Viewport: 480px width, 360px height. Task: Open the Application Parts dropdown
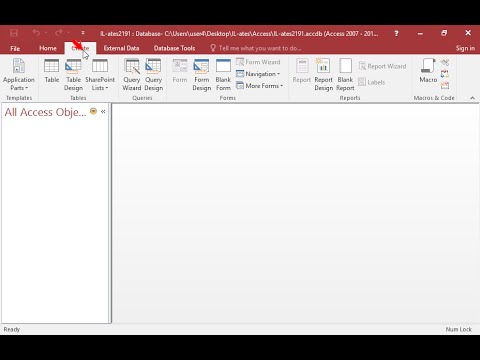pyautogui.click(x=19, y=75)
